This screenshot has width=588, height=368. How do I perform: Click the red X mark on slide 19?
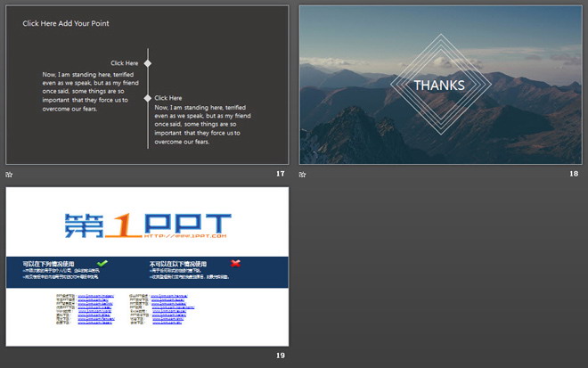click(235, 263)
